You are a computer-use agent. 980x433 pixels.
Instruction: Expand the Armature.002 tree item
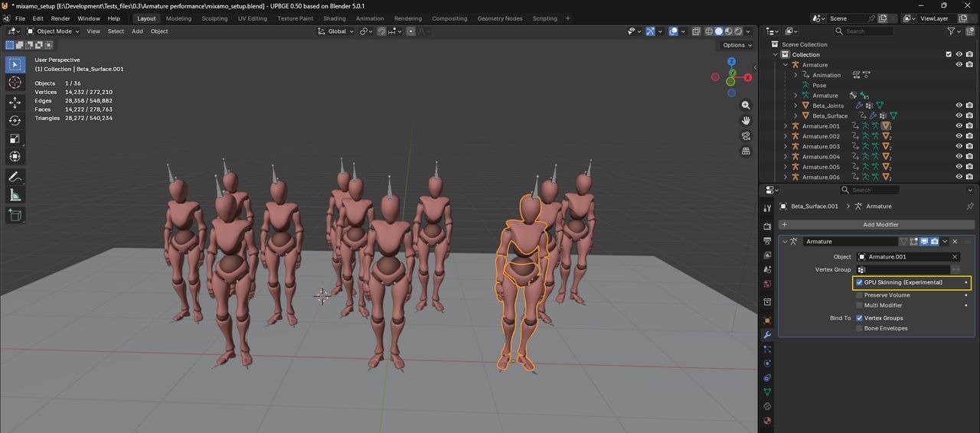(785, 136)
